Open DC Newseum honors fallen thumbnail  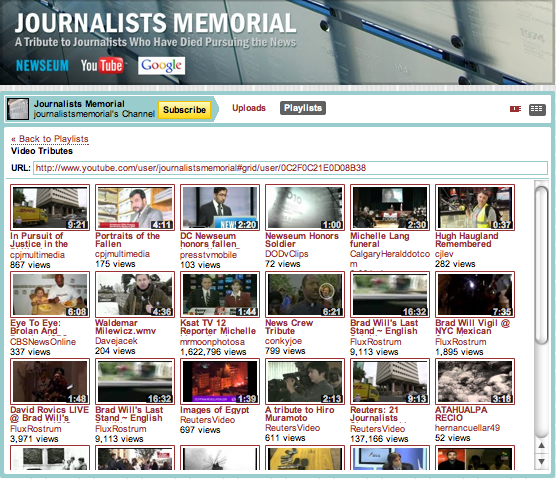pyautogui.click(x=220, y=207)
